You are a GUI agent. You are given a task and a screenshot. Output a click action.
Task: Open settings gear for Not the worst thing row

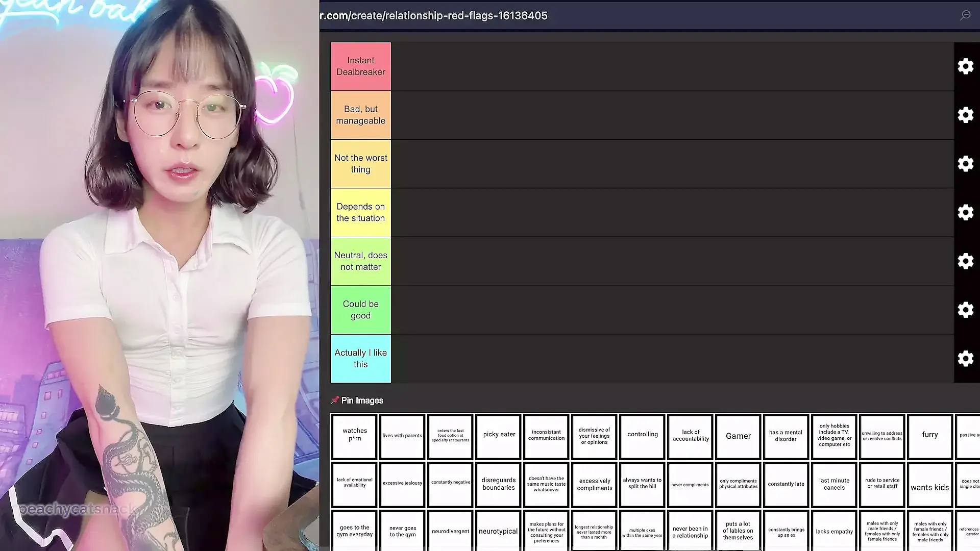[x=965, y=164]
